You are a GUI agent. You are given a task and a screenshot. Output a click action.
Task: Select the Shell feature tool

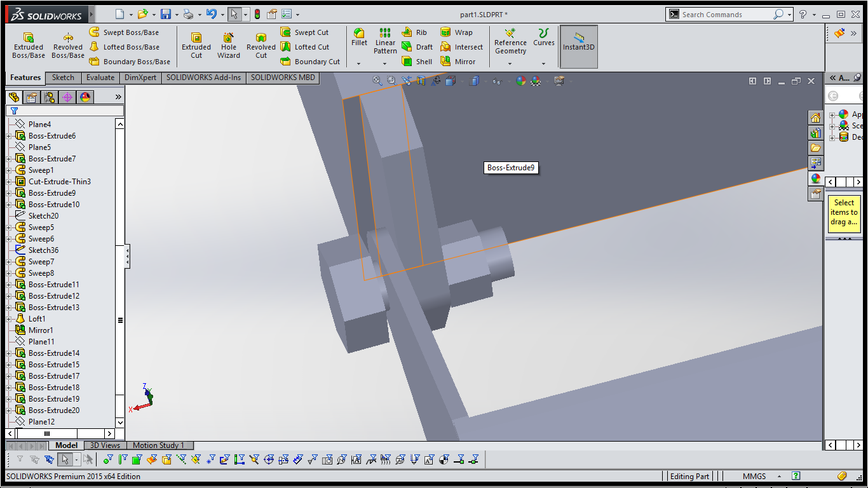coord(417,62)
